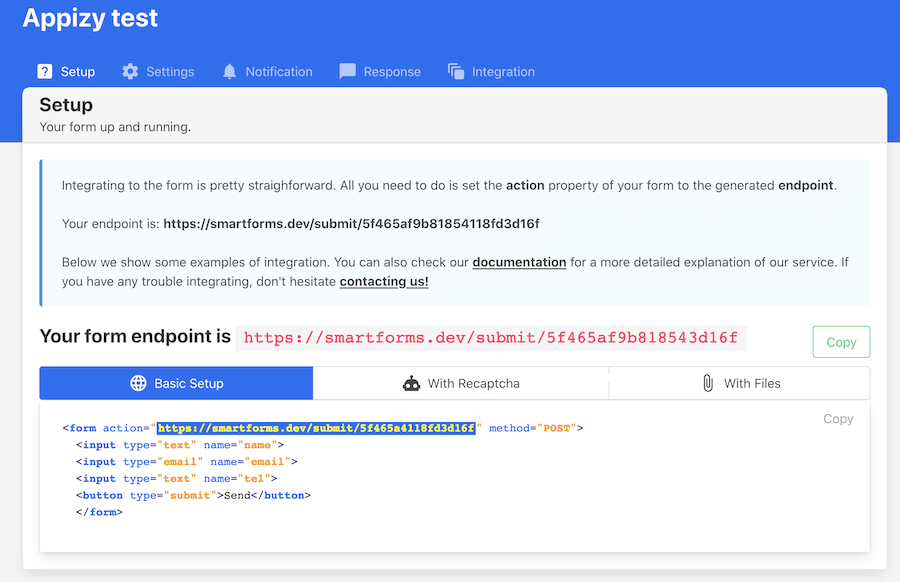Click the closing </form> tag
The height and width of the screenshot is (582, 900).
point(99,512)
